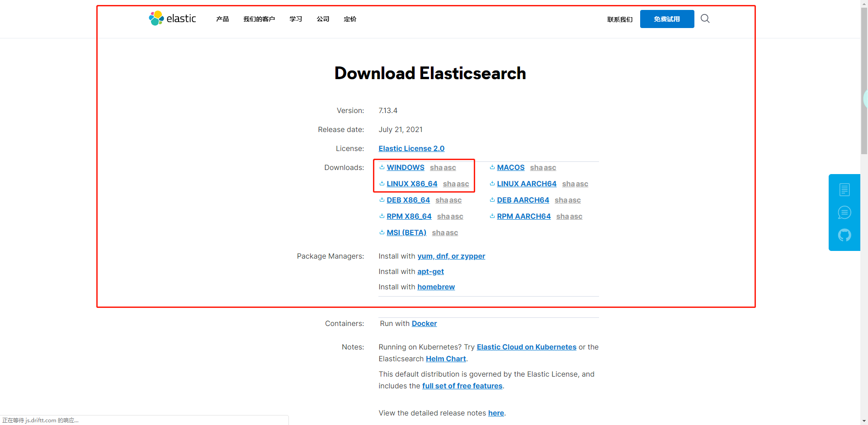The height and width of the screenshot is (425, 868).
Task: Click the sha link next to WINDOWS
Action: [x=436, y=167]
